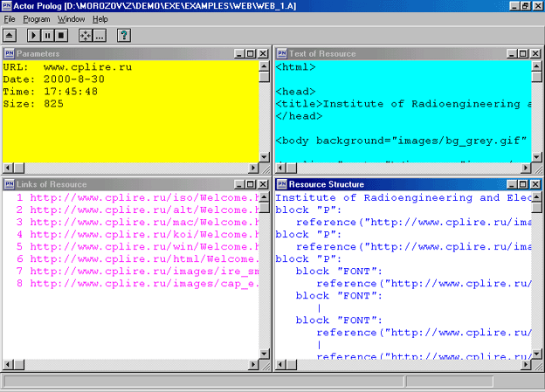Viewport: 545px width, 392px height.
Task: Close the Parameters window
Action: (264, 53)
